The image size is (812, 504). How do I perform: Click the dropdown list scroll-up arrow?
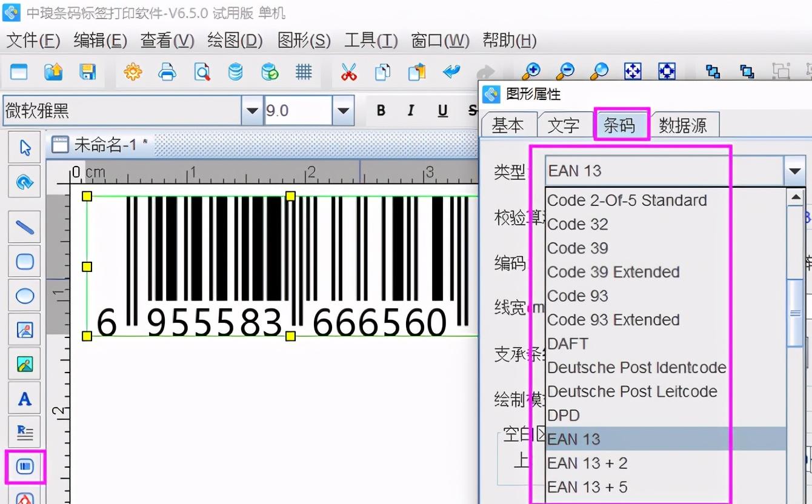[x=795, y=197]
